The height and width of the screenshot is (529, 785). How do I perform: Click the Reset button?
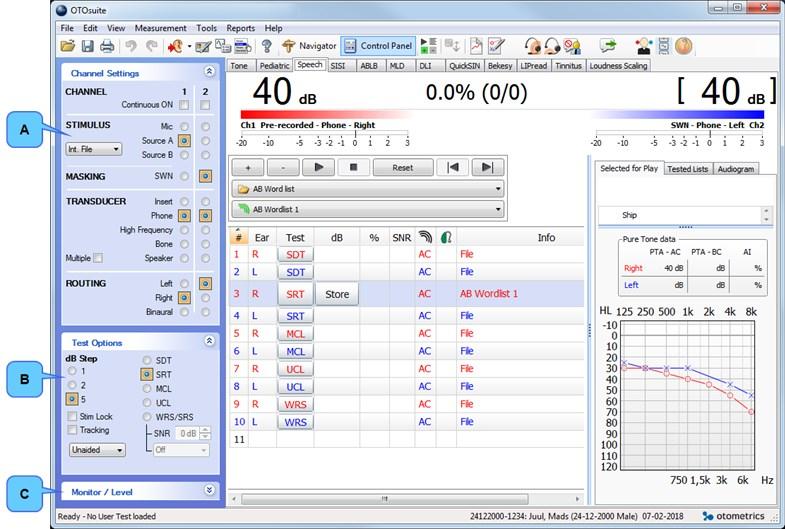(403, 168)
